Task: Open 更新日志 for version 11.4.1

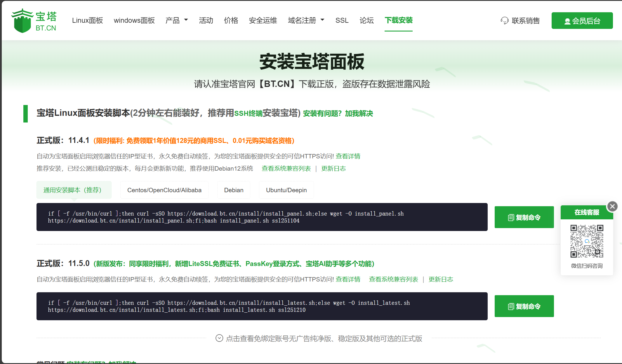Action: [333, 169]
